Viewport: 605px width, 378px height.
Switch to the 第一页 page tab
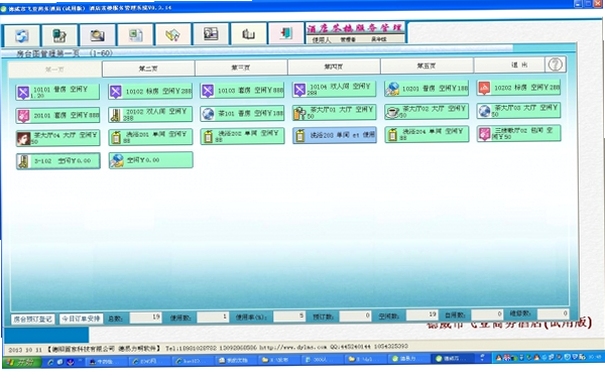click(55, 69)
